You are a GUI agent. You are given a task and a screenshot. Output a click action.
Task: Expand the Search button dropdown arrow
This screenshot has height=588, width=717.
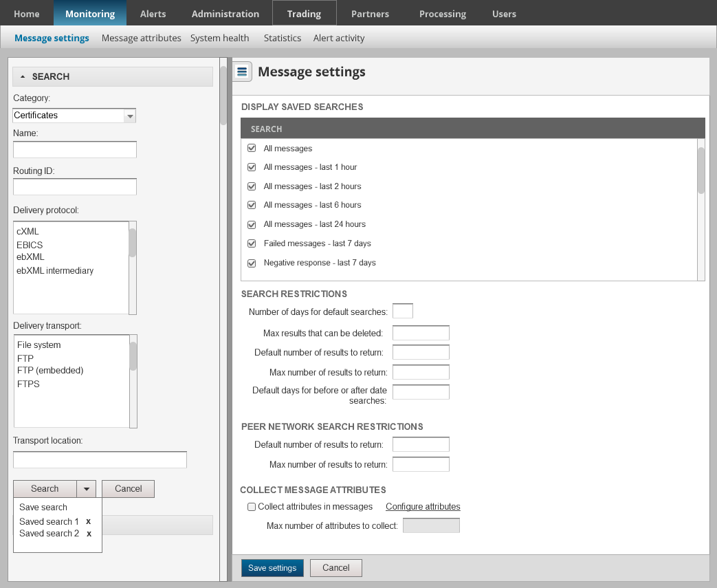(x=86, y=489)
